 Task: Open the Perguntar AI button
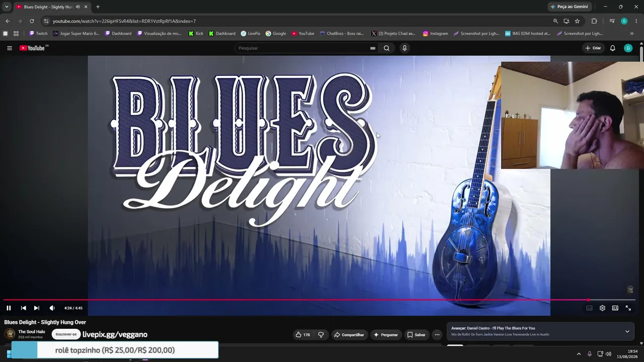(x=386, y=335)
